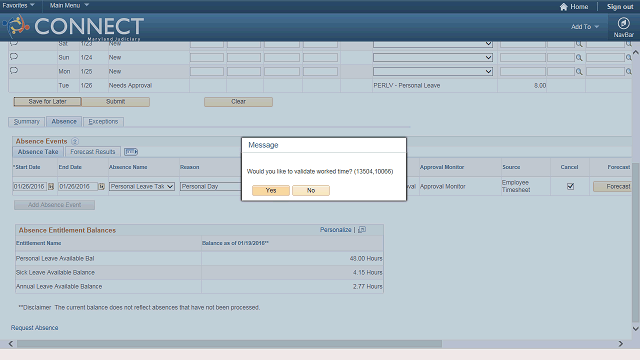Click lookup magnifier in Sun 1/24 row
The height and width of the screenshot is (360, 640).
[579, 58]
